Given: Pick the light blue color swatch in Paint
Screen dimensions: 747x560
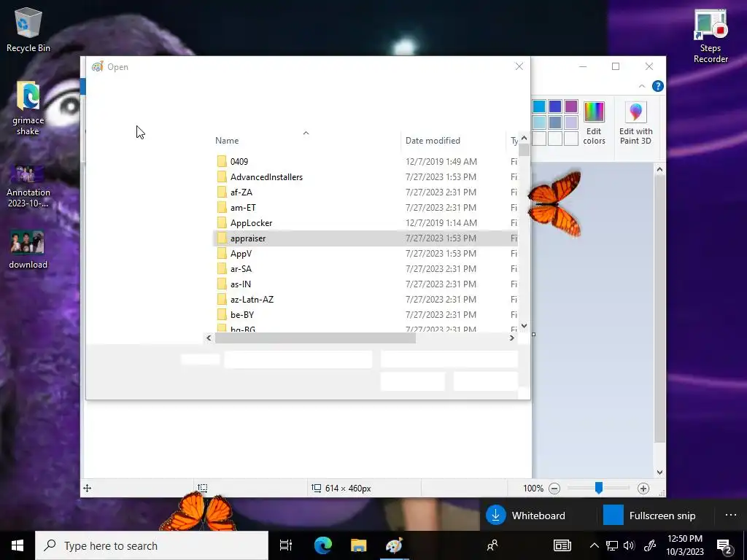Looking at the screenshot, I should tap(539, 106).
